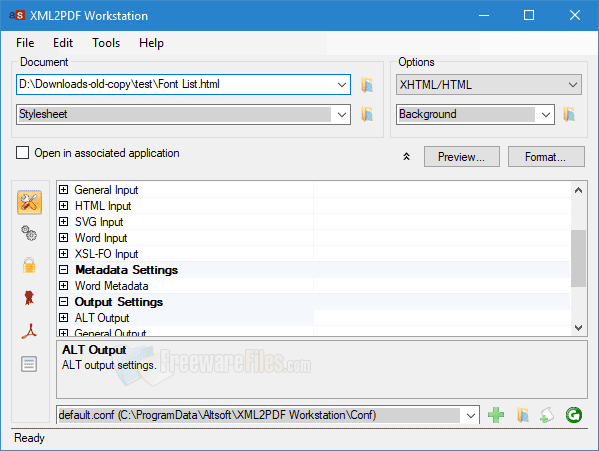Click the Preview... button

click(x=461, y=157)
